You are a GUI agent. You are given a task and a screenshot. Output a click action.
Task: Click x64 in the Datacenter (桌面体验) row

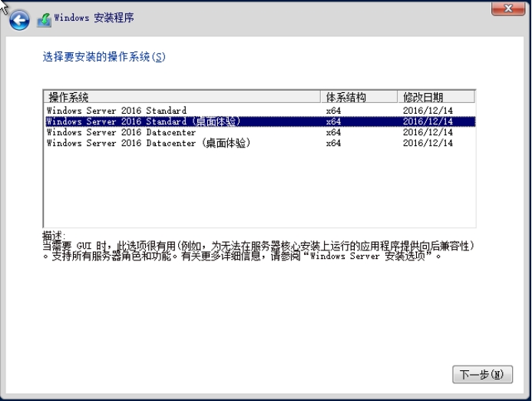pos(333,143)
